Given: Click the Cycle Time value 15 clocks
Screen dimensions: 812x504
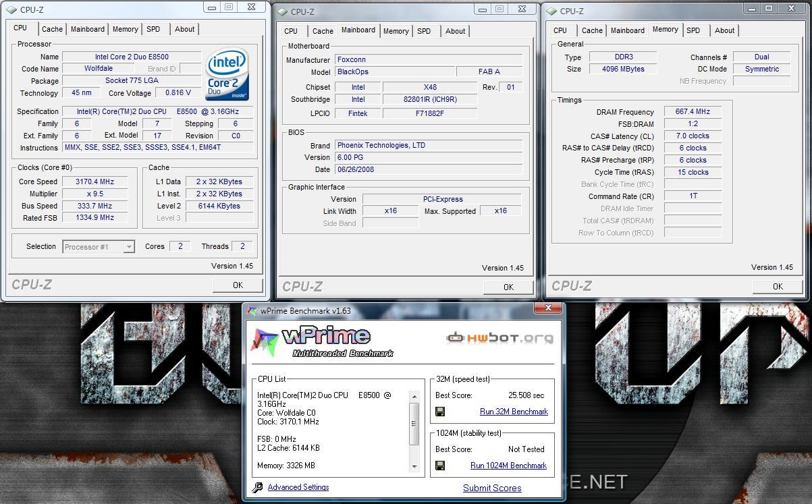Looking at the screenshot, I should [x=693, y=172].
